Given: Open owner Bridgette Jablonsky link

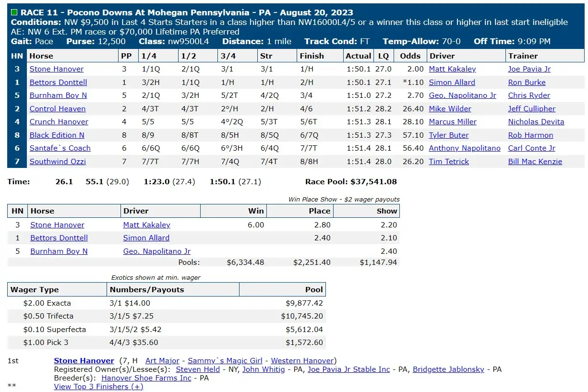Looking at the screenshot, I should coord(449,369).
